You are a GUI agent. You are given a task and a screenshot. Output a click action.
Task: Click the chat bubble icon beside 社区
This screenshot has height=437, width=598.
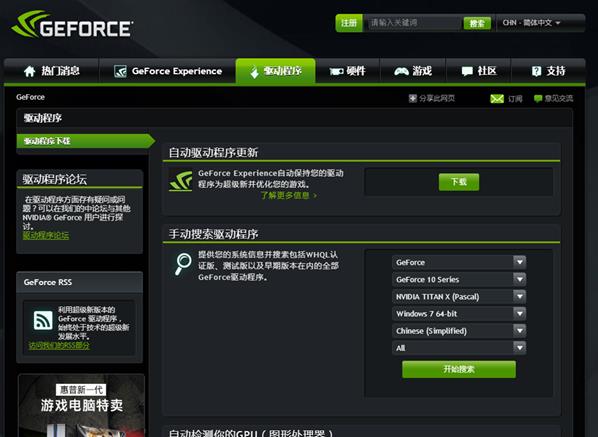click(467, 71)
